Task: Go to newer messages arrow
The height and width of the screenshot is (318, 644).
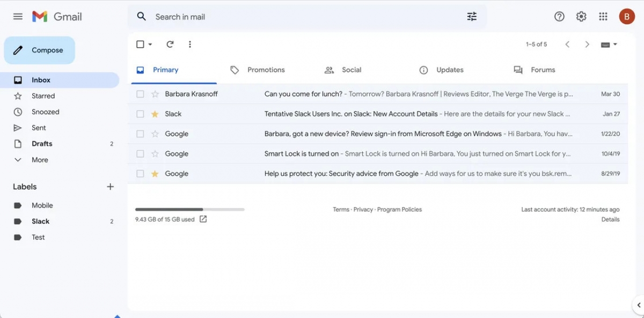Action: (x=567, y=45)
